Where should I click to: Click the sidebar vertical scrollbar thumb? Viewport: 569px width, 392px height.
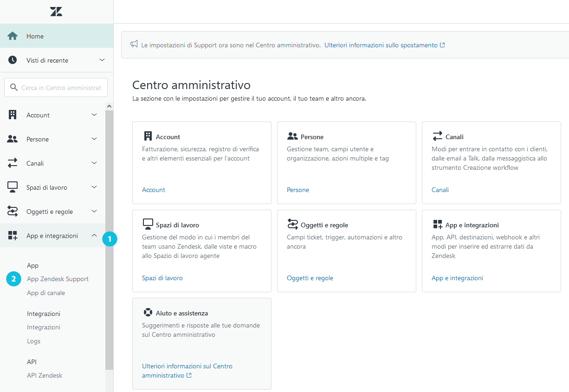(x=109, y=240)
